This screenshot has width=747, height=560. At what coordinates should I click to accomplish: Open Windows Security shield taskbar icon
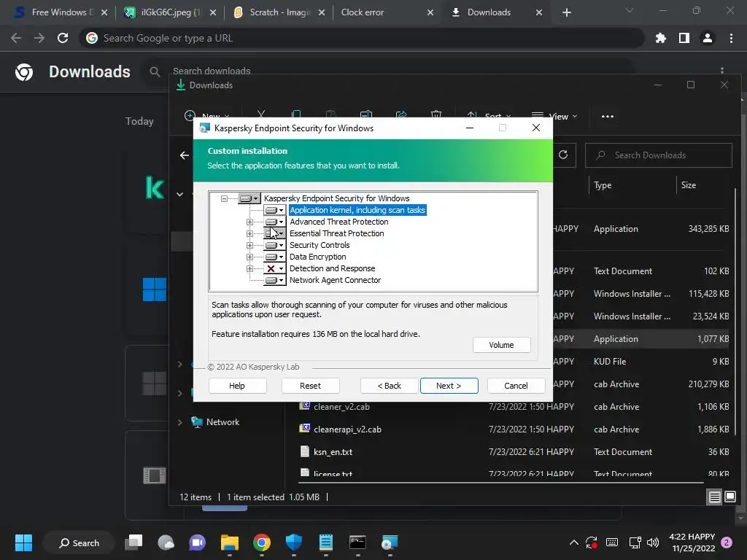click(x=293, y=542)
